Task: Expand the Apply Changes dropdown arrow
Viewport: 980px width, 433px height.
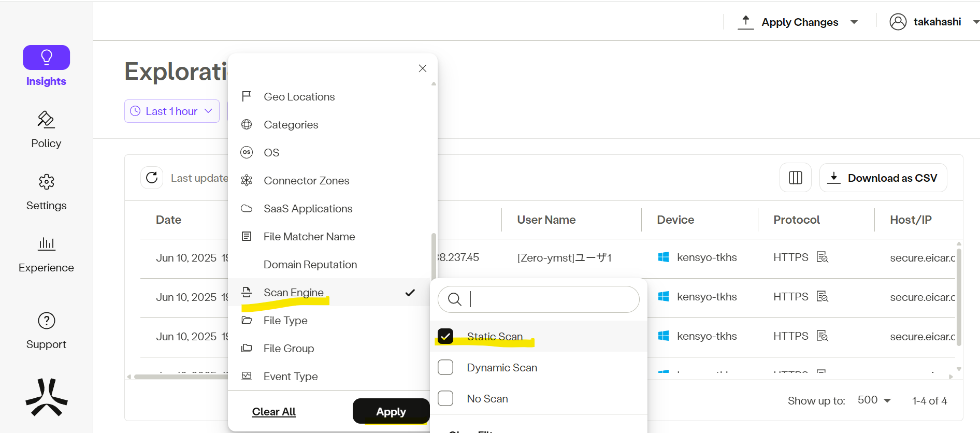Action: pos(854,22)
